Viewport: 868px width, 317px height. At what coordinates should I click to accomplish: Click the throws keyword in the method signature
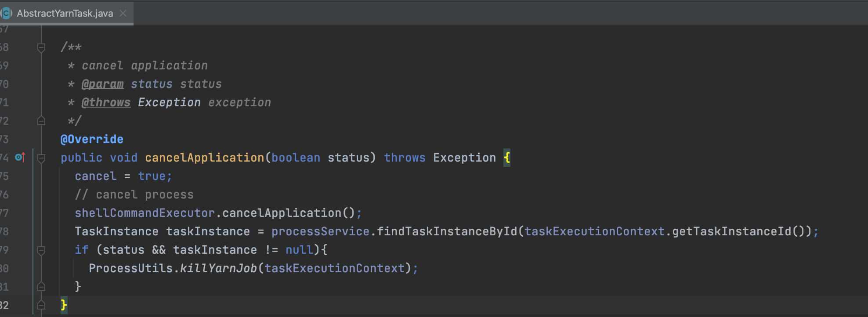[405, 158]
